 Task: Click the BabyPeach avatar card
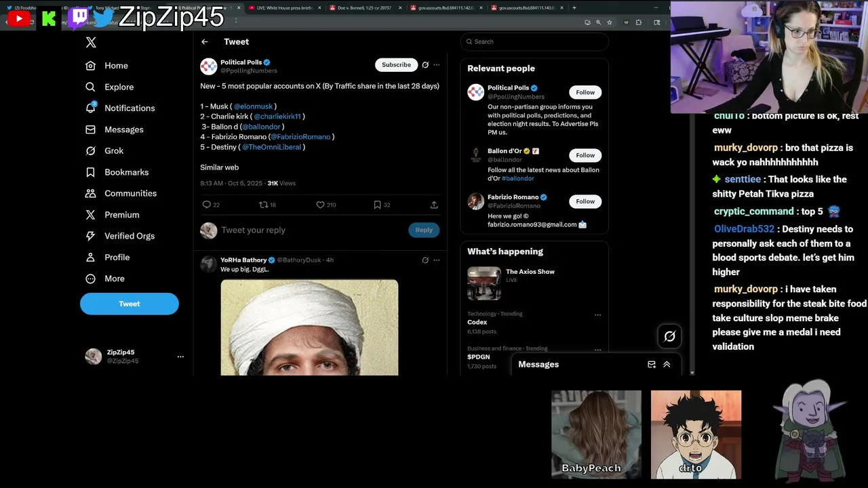point(596,434)
